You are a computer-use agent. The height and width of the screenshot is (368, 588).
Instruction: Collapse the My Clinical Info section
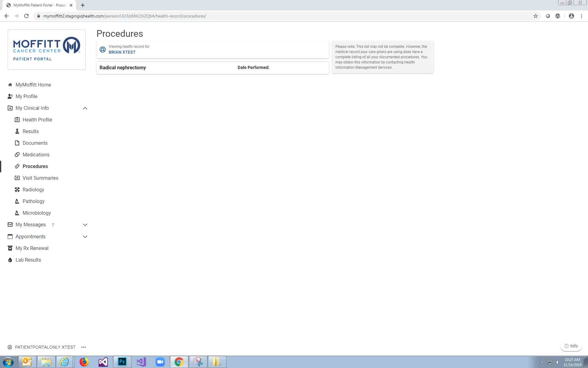pyautogui.click(x=85, y=108)
